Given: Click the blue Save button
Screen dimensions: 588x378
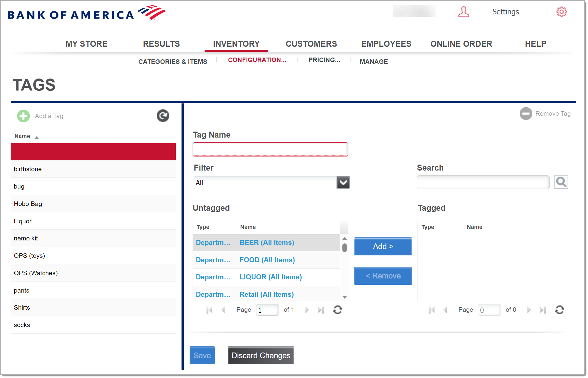Looking at the screenshot, I should 202,355.
